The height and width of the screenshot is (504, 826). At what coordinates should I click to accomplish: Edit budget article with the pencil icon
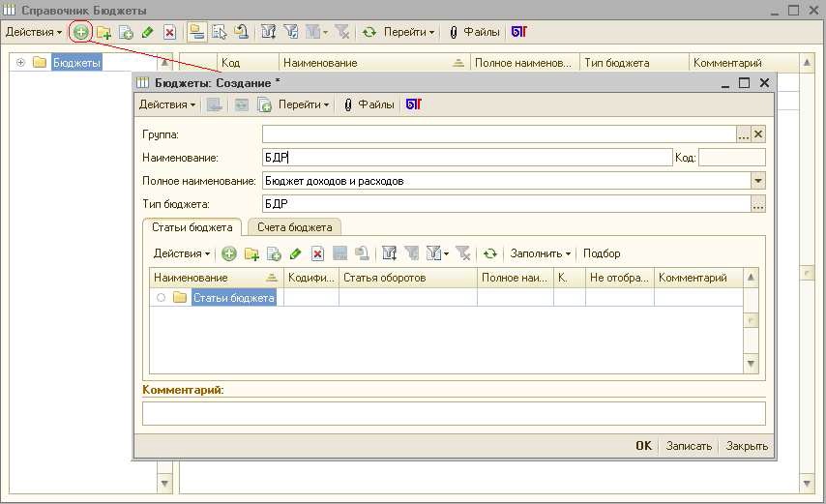click(x=296, y=253)
